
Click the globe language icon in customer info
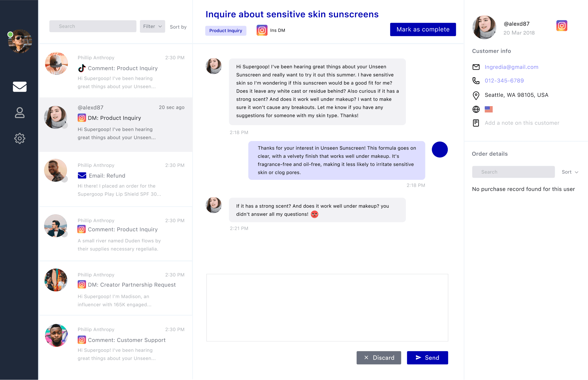click(476, 109)
